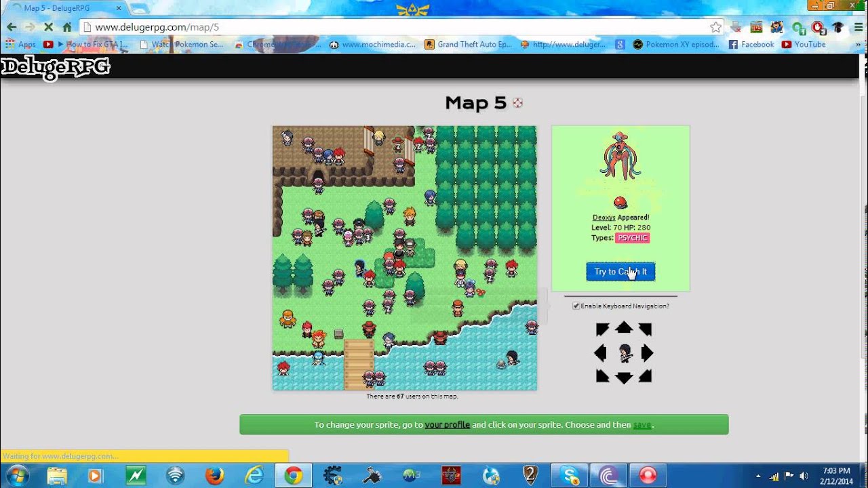Open the Apps bookmarks shortcut
The image size is (868, 488).
[20, 44]
